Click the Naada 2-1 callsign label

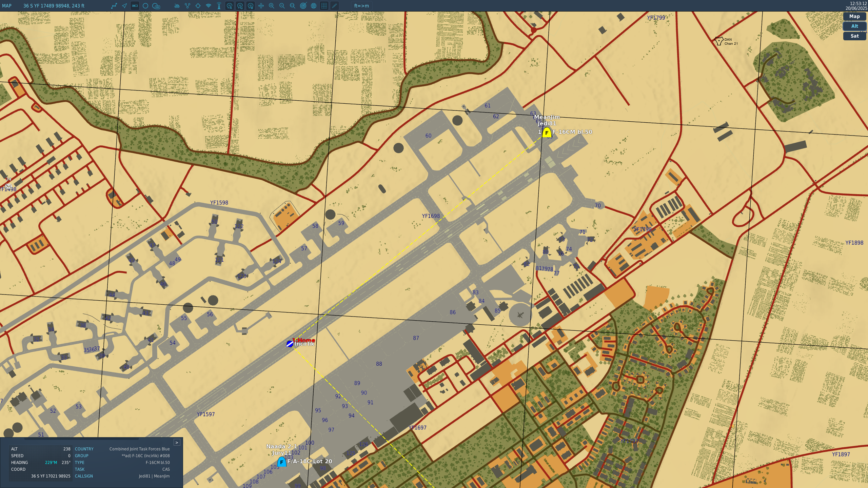(x=282, y=446)
